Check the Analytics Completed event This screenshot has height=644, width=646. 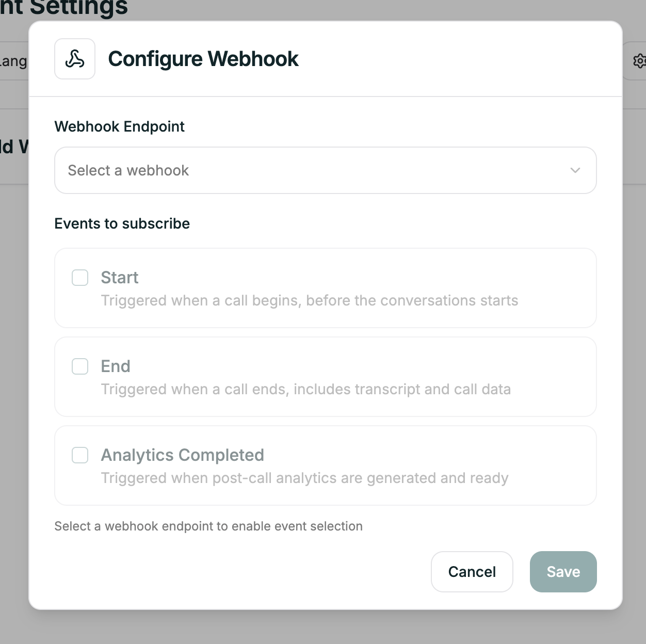tap(80, 455)
